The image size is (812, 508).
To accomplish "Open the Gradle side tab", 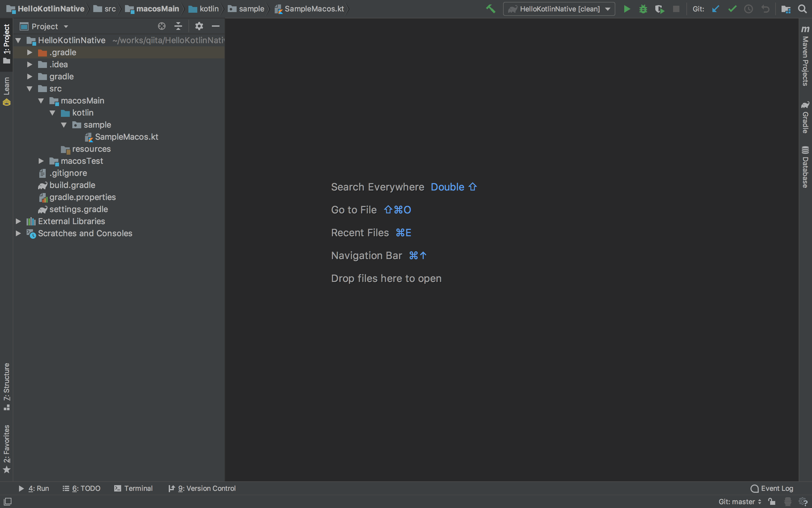I will (805, 117).
